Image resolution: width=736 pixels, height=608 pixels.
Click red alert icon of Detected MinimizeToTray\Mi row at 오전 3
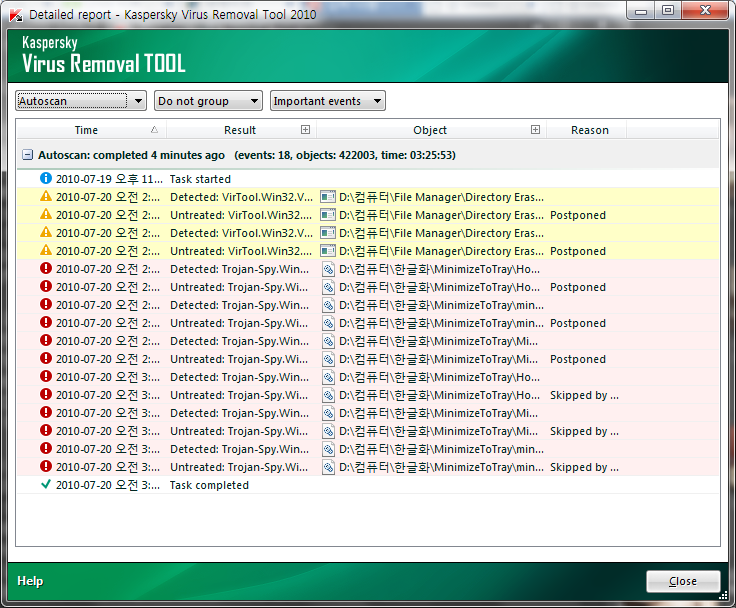click(x=46, y=412)
